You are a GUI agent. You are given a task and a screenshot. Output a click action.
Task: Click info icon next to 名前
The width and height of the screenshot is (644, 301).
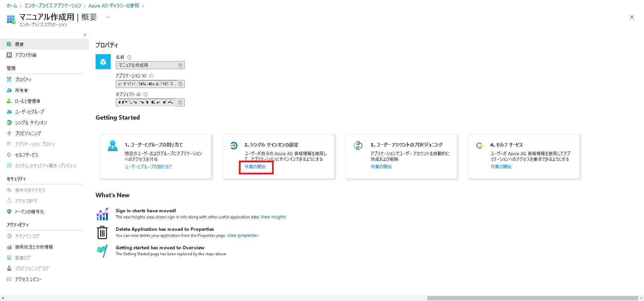click(129, 57)
